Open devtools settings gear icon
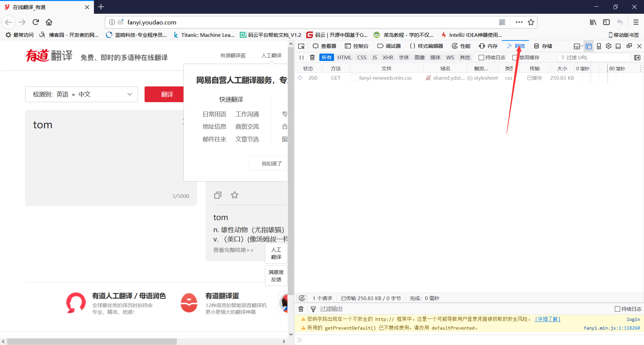644x345 pixels. coord(608,46)
